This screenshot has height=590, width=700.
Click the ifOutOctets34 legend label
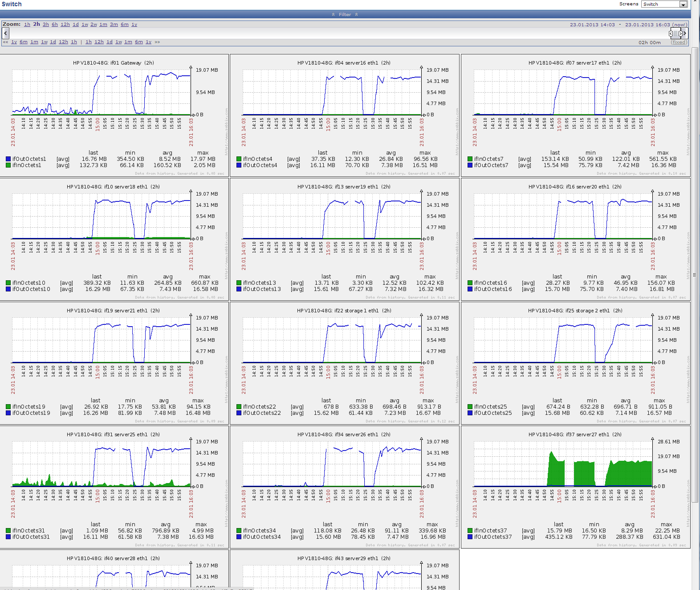click(x=262, y=537)
